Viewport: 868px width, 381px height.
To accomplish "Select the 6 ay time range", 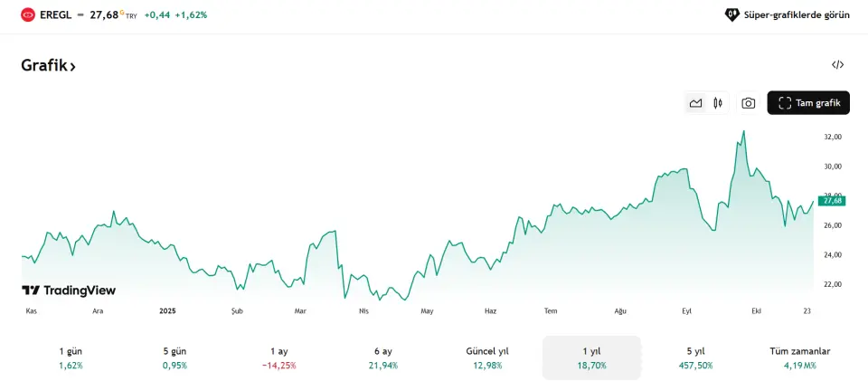I will (384, 357).
